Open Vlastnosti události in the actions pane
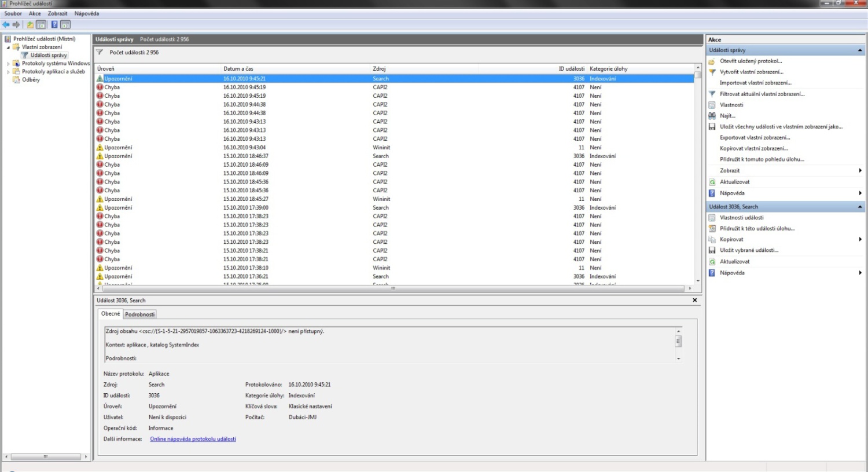 (x=741, y=218)
